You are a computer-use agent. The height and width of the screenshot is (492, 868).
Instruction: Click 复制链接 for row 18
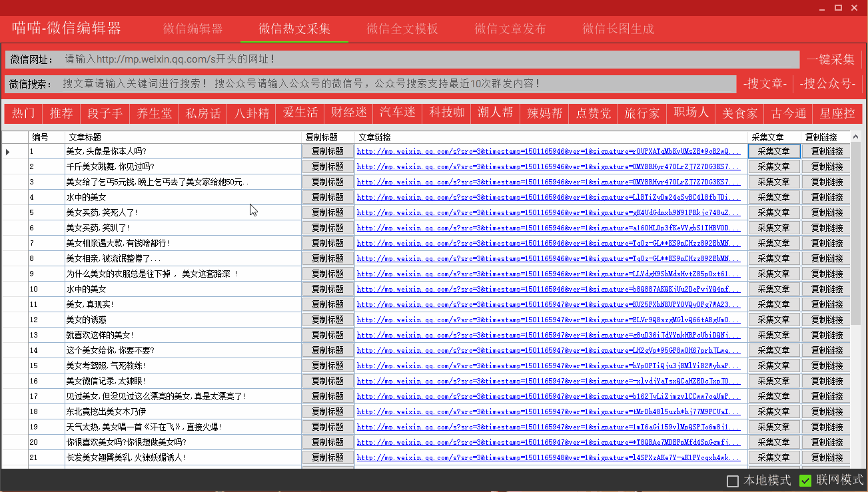tap(827, 411)
